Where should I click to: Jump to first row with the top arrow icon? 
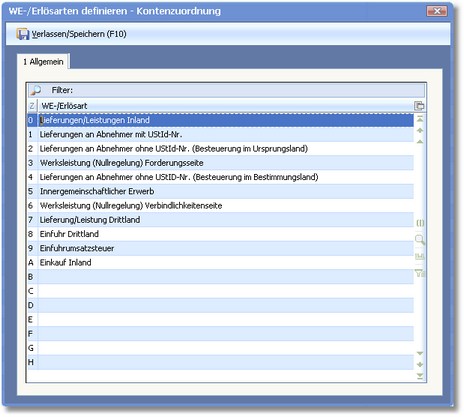click(420, 119)
